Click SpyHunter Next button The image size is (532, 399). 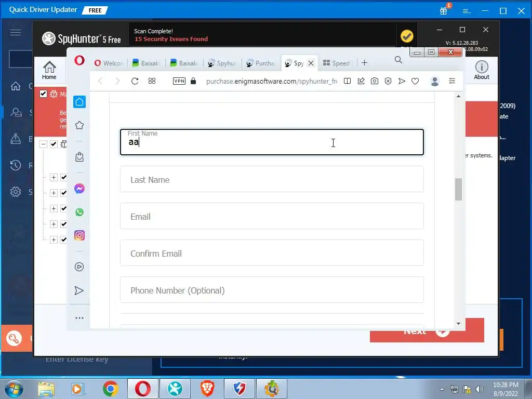(427, 336)
